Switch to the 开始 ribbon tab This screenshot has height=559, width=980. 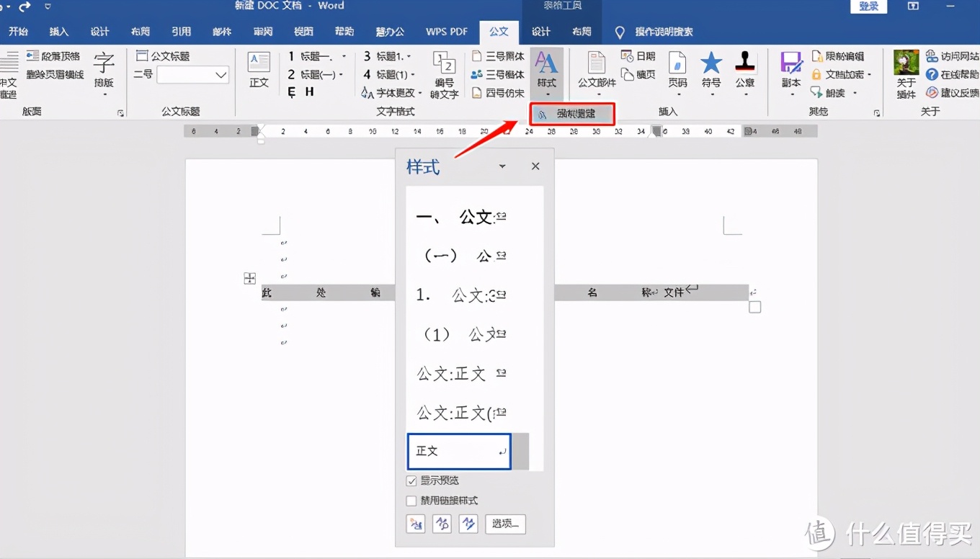coord(19,31)
